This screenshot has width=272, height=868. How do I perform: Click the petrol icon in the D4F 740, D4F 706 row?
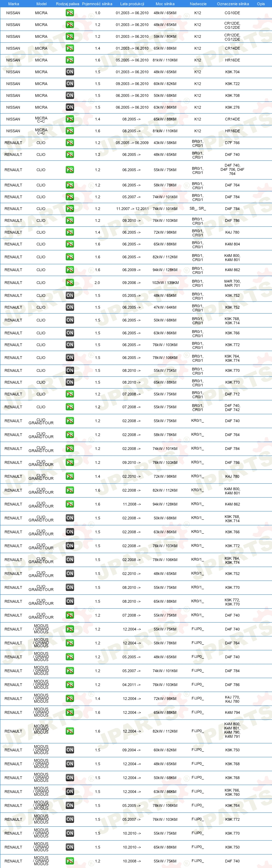[x=70, y=170]
